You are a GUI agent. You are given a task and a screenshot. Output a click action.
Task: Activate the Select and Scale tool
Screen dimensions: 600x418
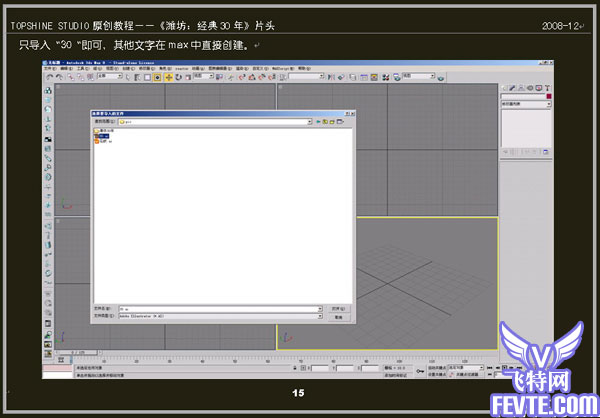tap(188, 77)
